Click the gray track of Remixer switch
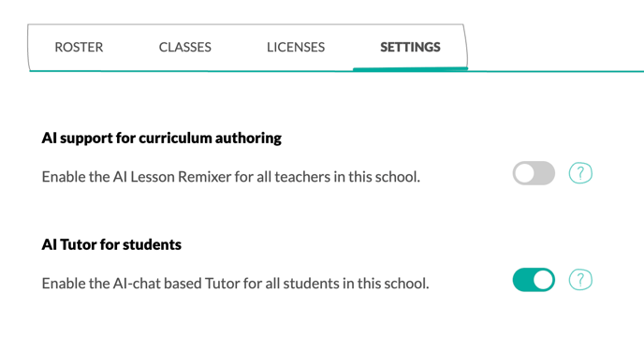644x337 pixels. click(546, 173)
